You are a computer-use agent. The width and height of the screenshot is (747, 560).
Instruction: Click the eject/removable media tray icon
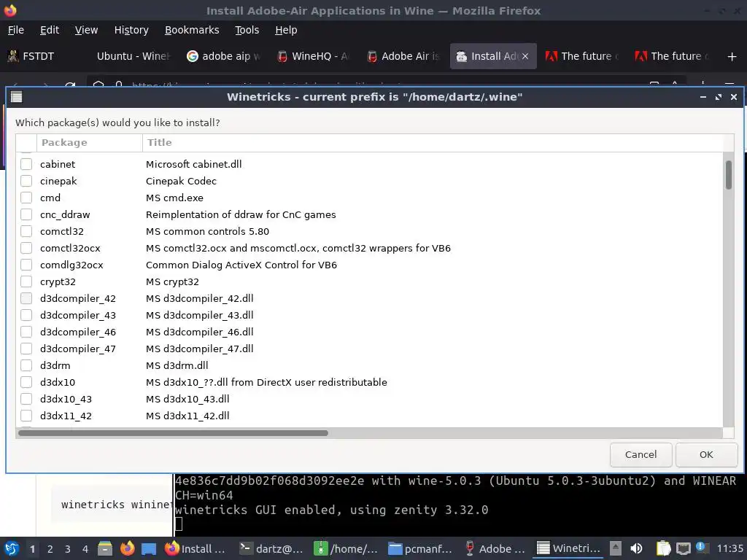tap(616, 548)
